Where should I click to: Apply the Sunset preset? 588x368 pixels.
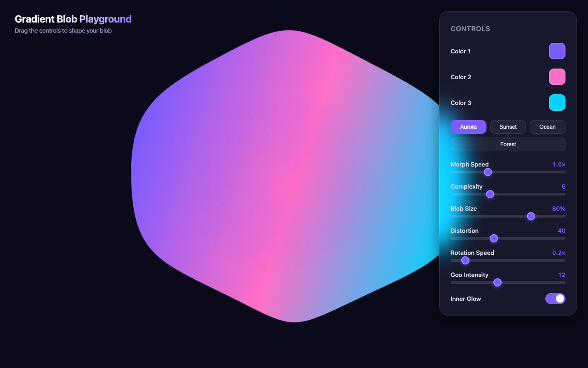pyautogui.click(x=508, y=127)
